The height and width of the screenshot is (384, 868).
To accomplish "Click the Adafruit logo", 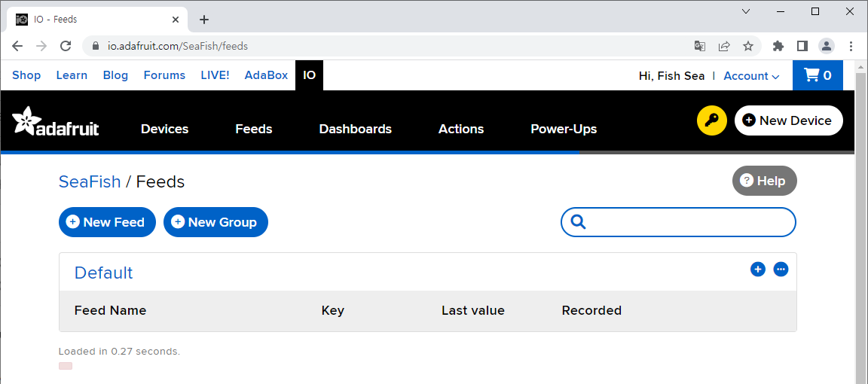I will [x=55, y=121].
